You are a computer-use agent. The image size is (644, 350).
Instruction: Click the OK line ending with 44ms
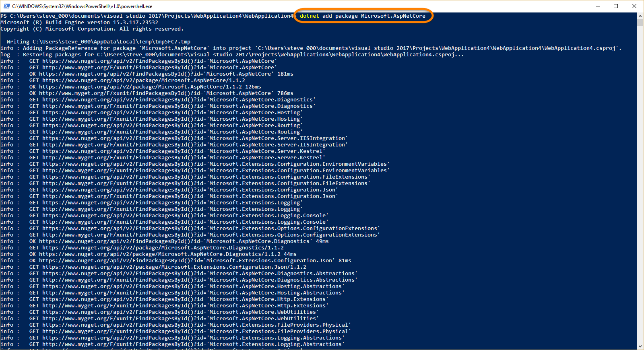(x=149, y=254)
